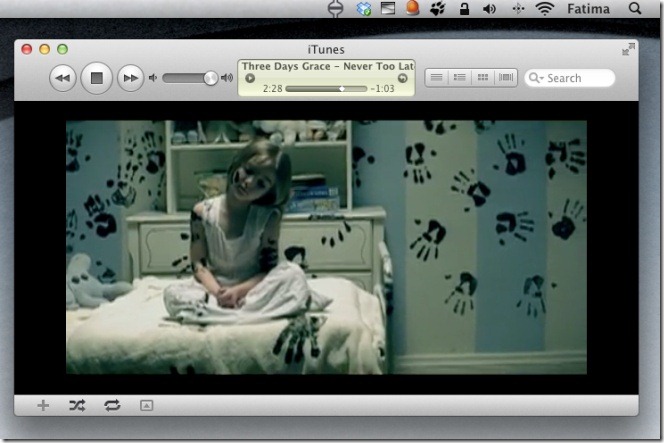Stop playback with the stop button
This screenshot has width=664, height=443.
click(x=97, y=78)
